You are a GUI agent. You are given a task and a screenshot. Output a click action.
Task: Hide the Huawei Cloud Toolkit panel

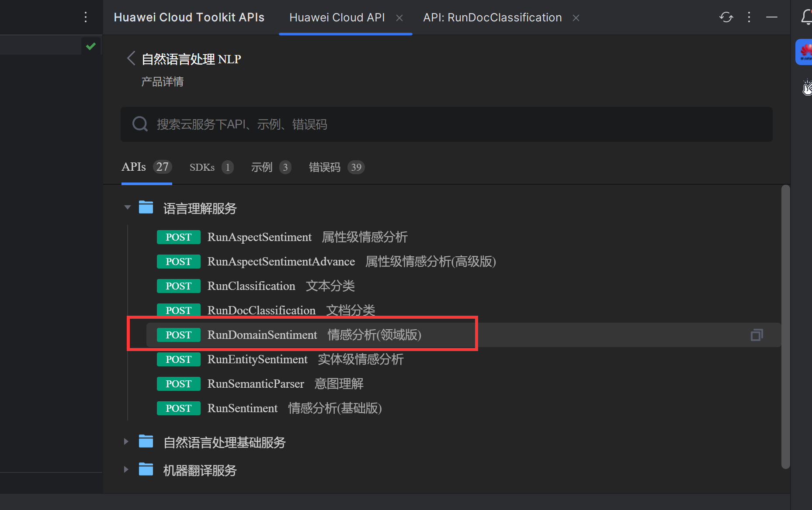click(772, 17)
